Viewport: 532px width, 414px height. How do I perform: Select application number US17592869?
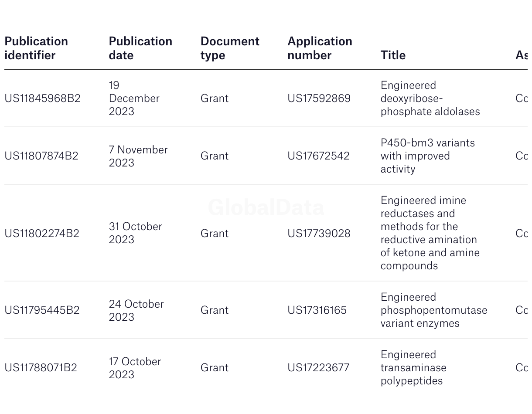click(319, 98)
